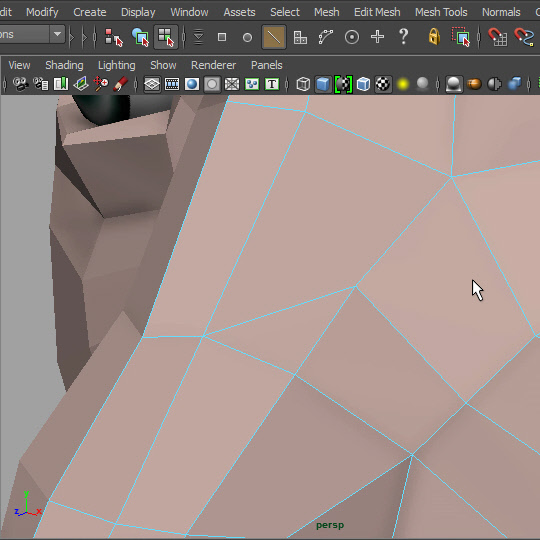Enable the snap to curves magnet

coord(524,37)
